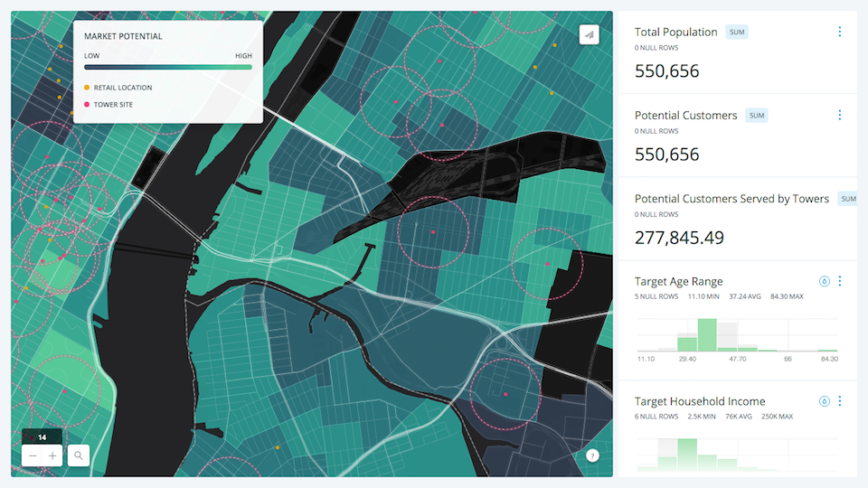The image size is (868, 488).
Task: Open Potential Customers widget options menu
Action: (840, 115)
